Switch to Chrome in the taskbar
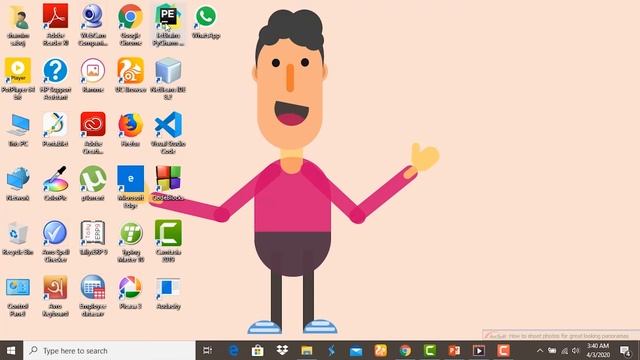The image size is (640, 360). pos(405,351)
